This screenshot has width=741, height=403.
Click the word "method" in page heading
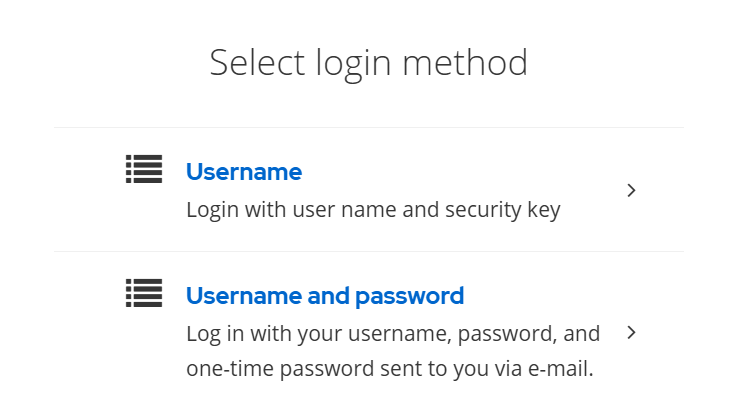click(465, 62)
